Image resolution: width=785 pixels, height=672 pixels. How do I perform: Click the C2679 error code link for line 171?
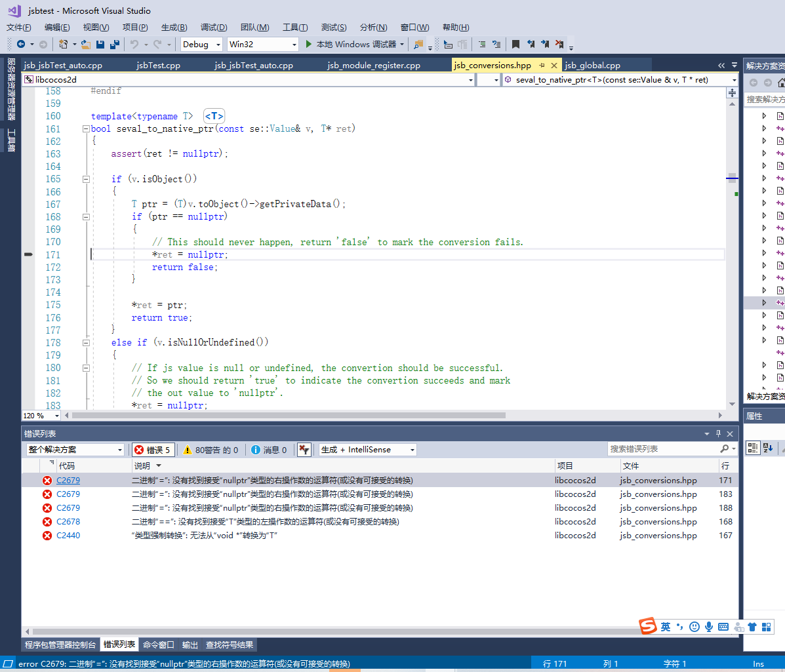point(68,481)
